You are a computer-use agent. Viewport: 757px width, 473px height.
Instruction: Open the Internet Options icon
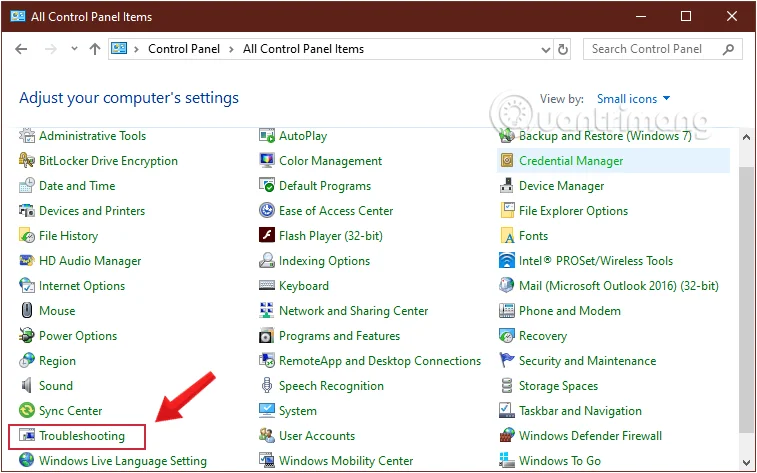pos(27,286)
